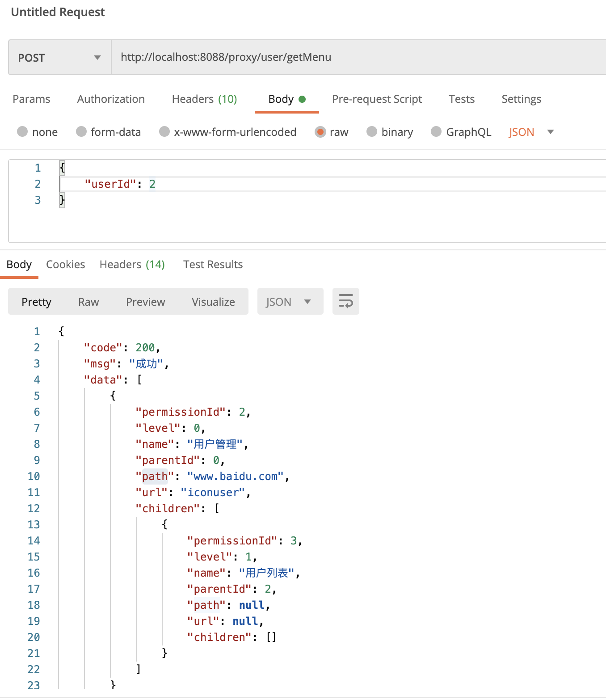606x700 pixels.
Task: Choose the Pretty response view
Action: 37,302
